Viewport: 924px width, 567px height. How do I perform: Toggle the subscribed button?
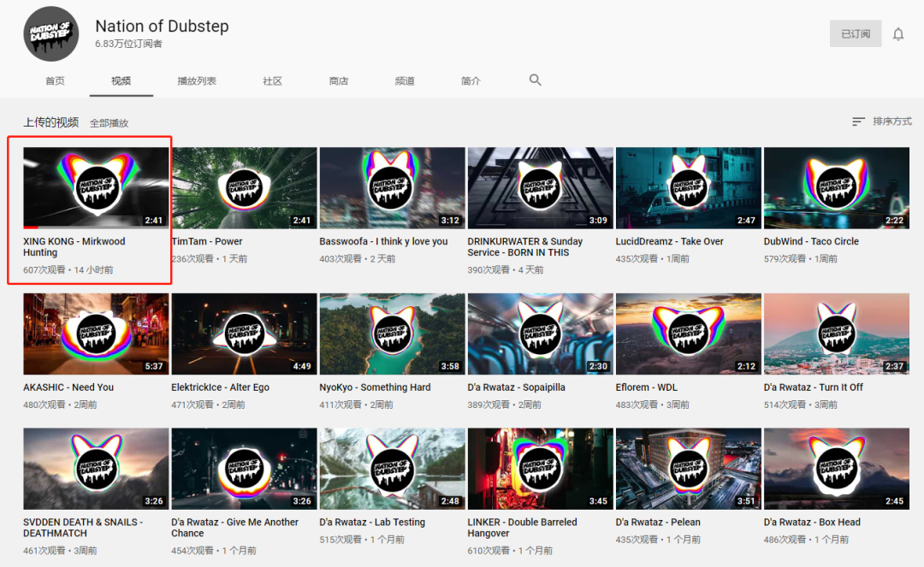(x=855, y=33)
